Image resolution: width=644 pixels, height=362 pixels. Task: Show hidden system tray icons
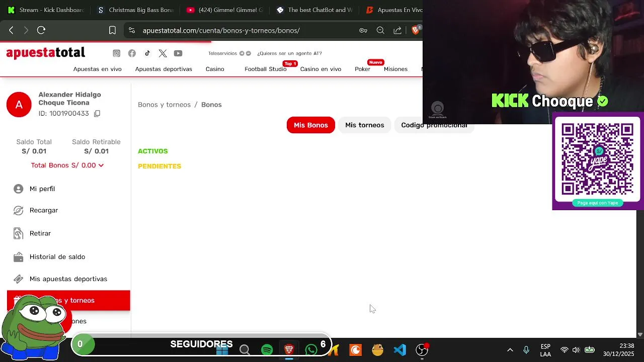pyautogui.click(x=510, y=350)
